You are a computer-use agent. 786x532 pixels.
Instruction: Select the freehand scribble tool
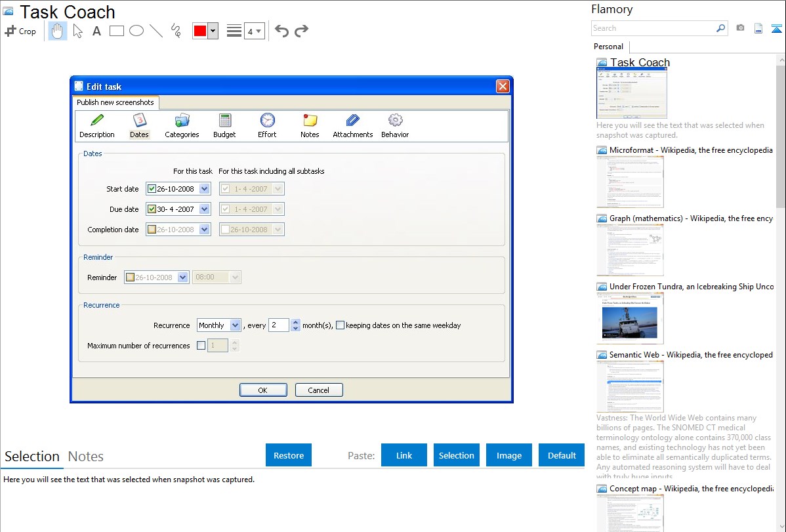(176, 31)
